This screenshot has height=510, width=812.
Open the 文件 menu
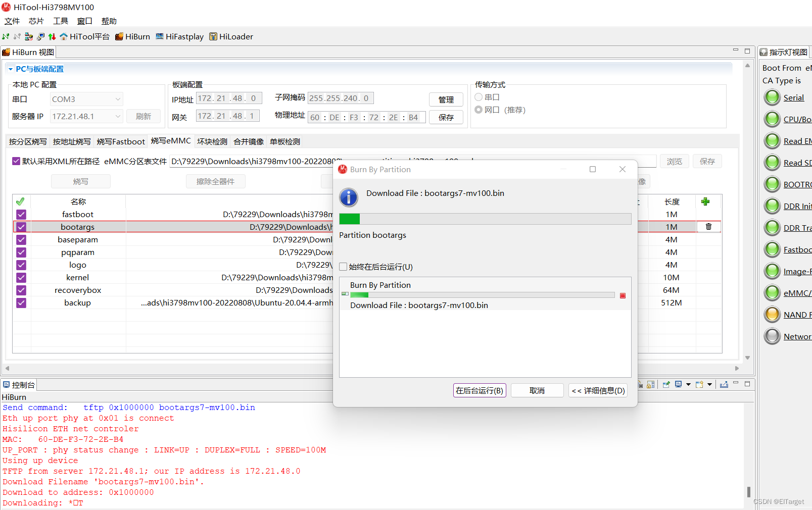click(x=12, y=21)
